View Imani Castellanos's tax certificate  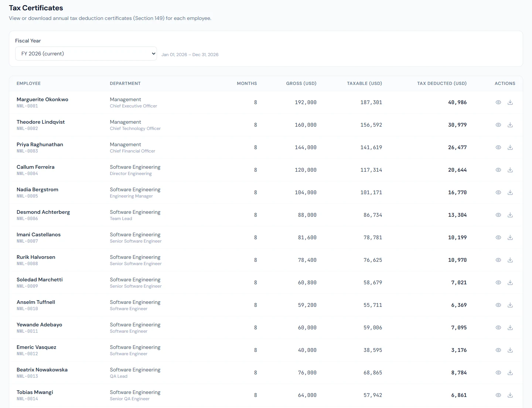[498, 237]
